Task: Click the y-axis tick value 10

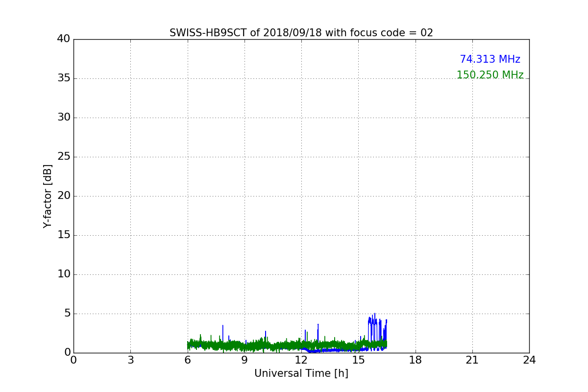Action: click(x=64, y=274)
